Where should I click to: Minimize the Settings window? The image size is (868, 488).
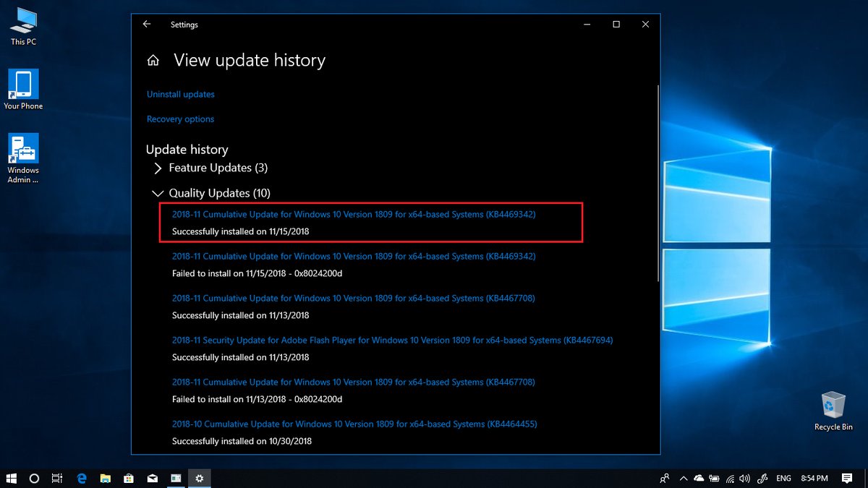pos(587,25)
